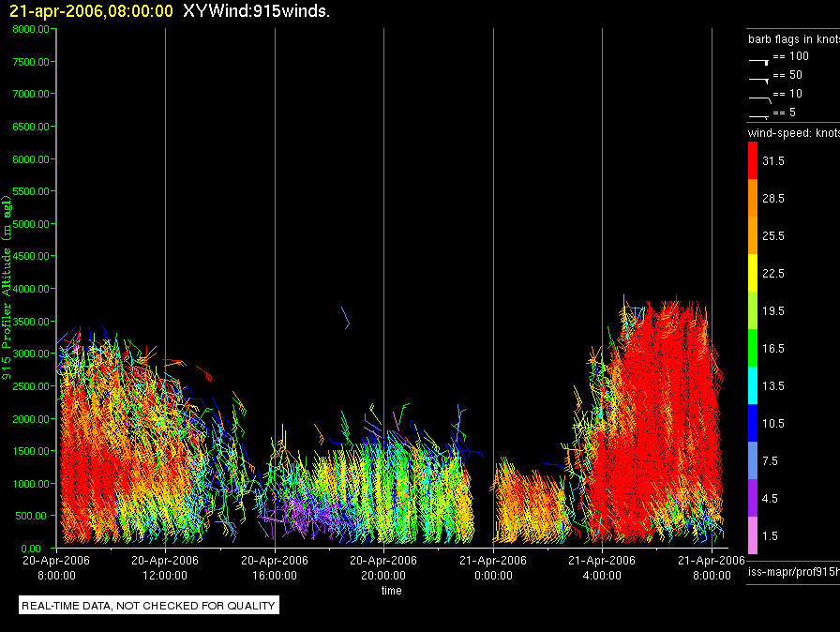This screenshot has height=632, width=840.
Task: Click the light blue 7.5 knots swatch
Action: tap(753, 460)
